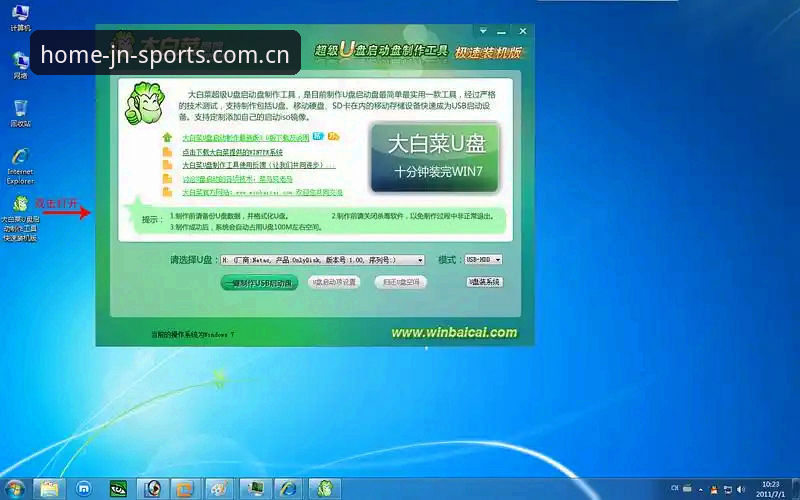
Task: Show hidden system tray icons arrow
Action: click(701, 490)
